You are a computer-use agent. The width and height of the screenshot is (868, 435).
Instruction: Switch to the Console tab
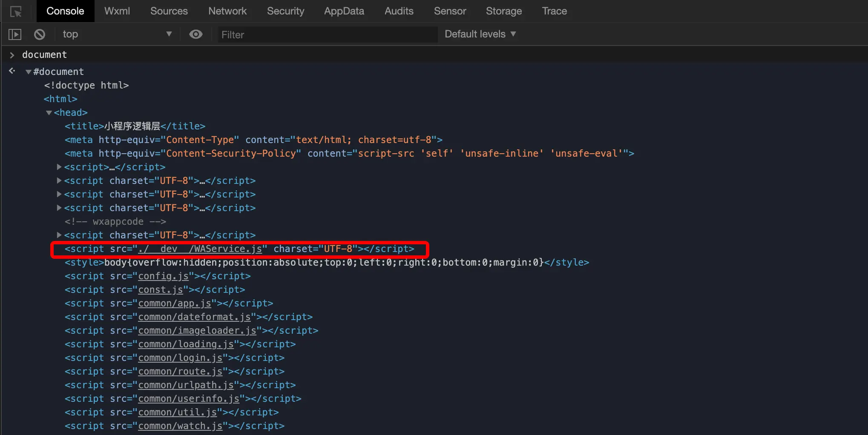[x=65, y=11]
